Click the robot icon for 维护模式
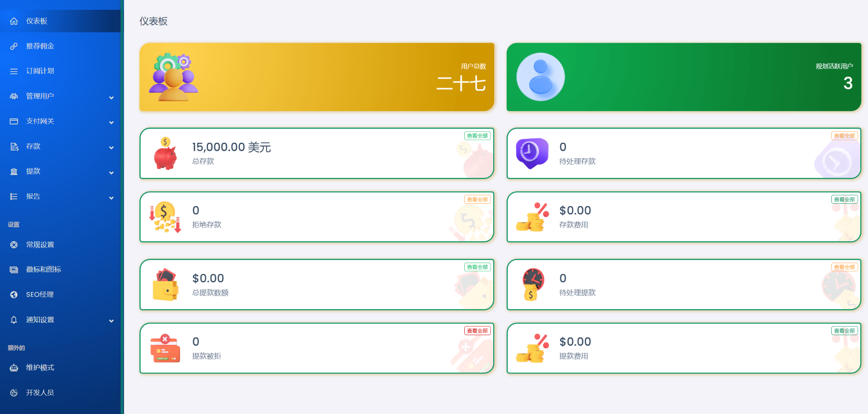The image size is (868, 414). click(x=14, y=368)
